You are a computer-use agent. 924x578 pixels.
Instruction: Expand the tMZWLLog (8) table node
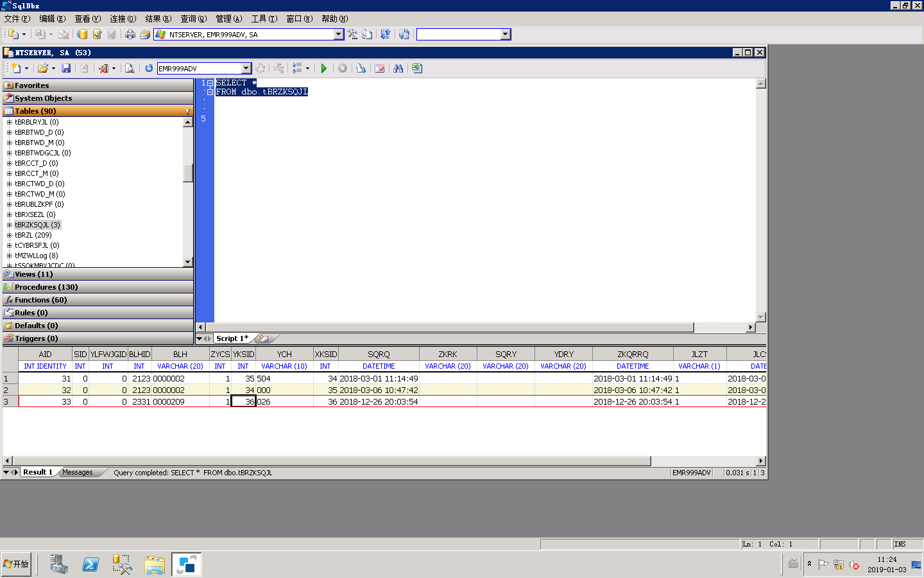tap(9, 256)
